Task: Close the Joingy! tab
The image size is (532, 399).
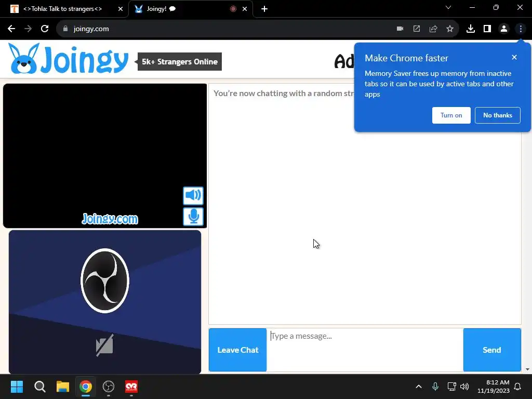Action: click(x=245, y=9)
